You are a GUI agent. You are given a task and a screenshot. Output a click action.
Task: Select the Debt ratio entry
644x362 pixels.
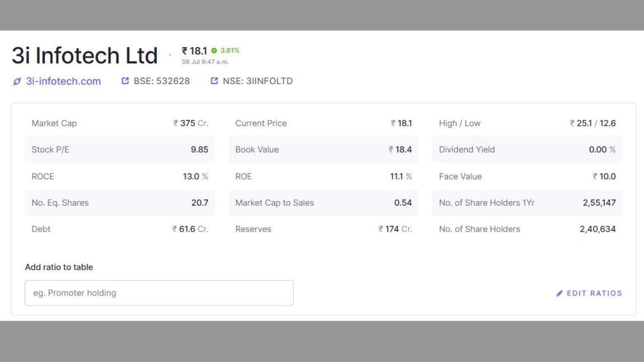click(120, 229)
